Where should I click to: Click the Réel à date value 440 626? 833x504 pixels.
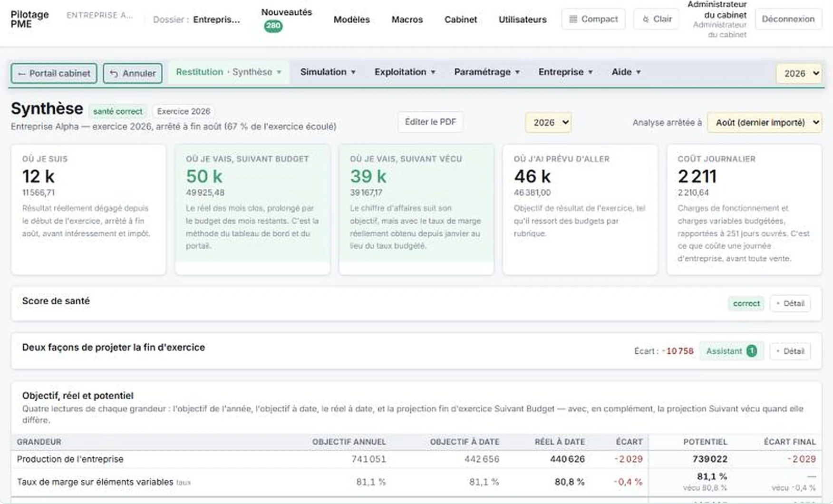click(567, 459)
